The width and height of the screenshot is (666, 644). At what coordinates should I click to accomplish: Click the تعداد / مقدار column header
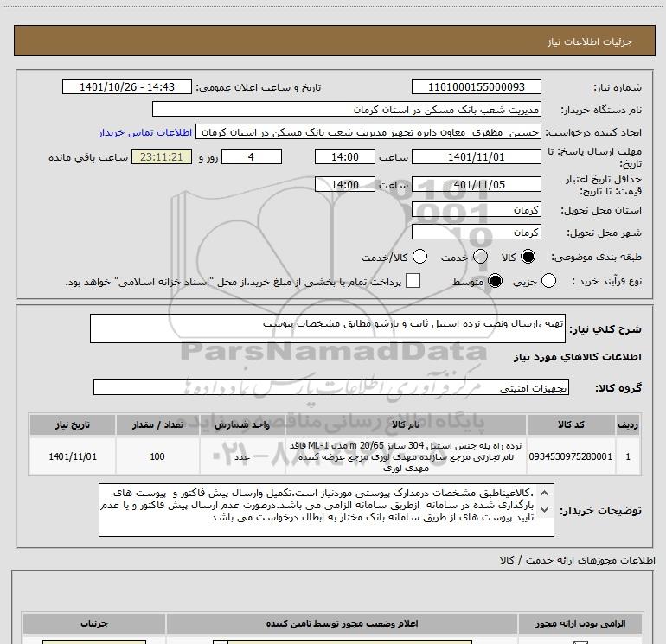pyautogui.click(x=157, y=424)
